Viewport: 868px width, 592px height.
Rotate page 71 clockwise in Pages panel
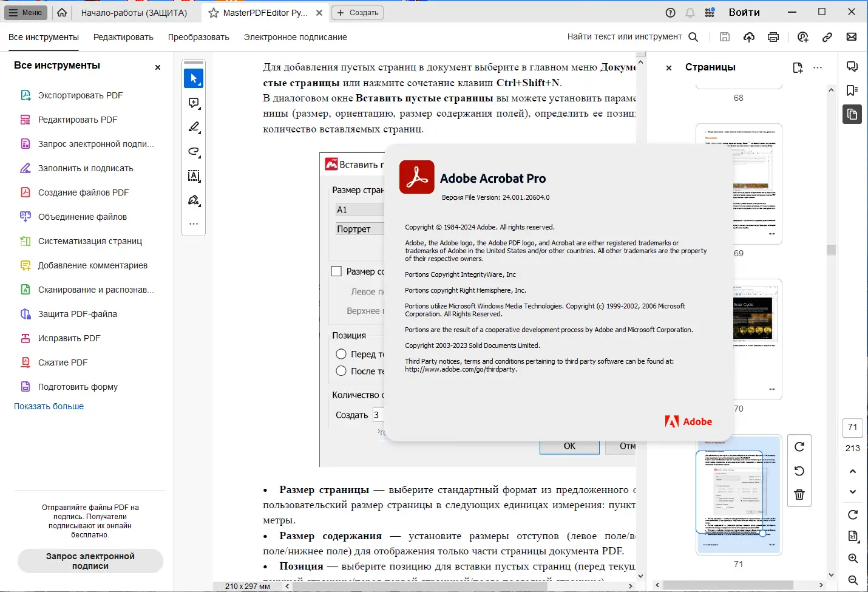click(x=799, y=446)
